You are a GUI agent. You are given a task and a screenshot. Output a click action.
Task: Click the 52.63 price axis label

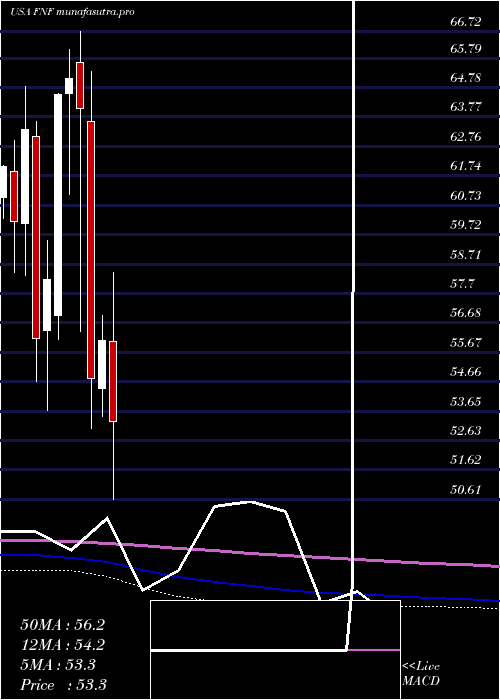(466, 430)
